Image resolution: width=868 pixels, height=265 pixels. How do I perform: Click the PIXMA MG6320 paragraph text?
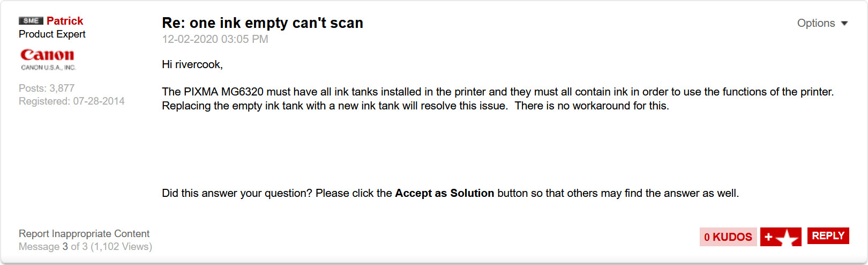(498, 99)
